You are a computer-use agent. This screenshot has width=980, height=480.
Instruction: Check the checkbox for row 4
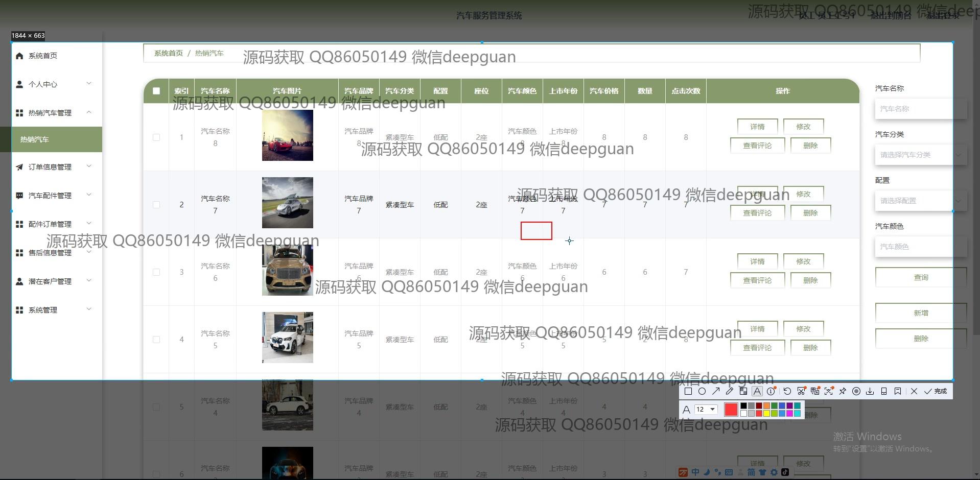[156, 340]
